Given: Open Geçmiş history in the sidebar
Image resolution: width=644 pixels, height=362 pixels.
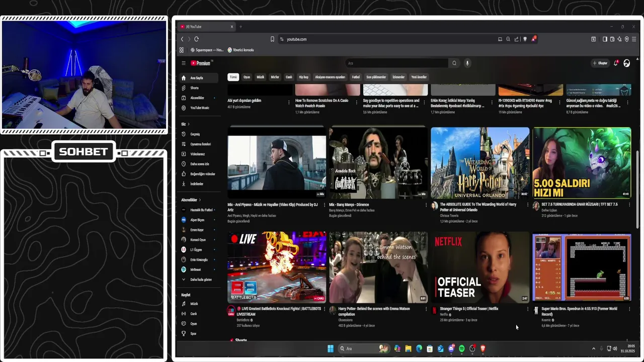Looking at the screenshot, I should coord(199,134).
